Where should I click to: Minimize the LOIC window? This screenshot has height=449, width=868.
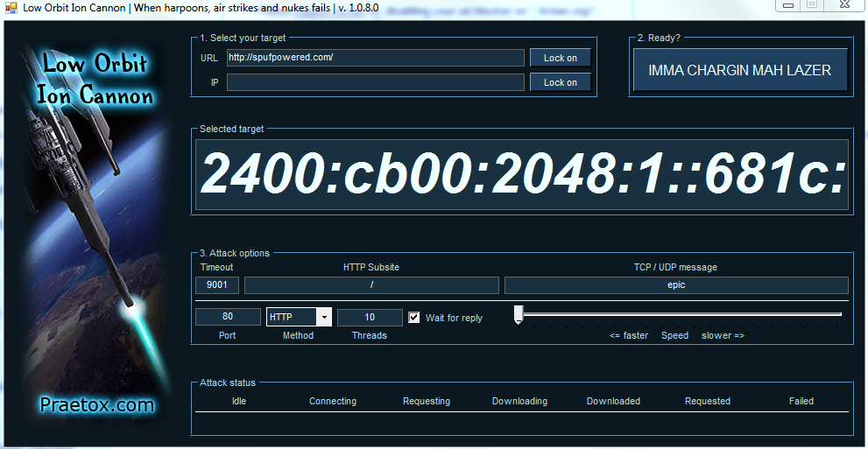(x=788, y=5)
